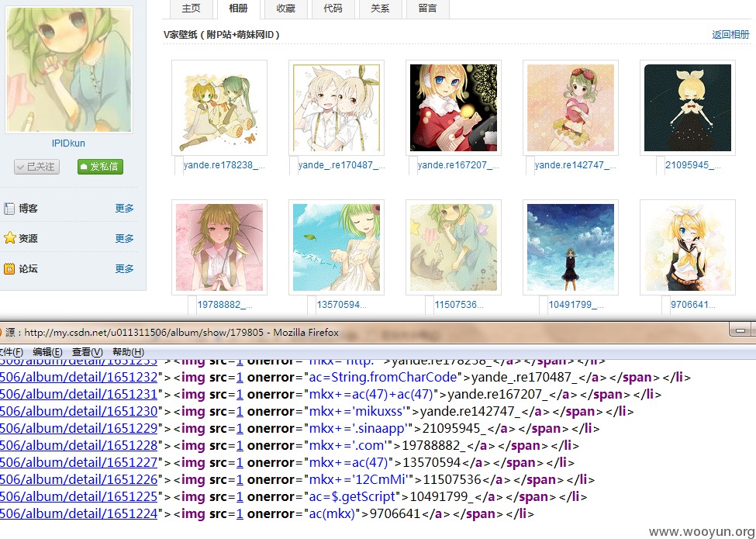756x539 pixels.
Task: Click source link album/detail/1651228
Action: point(78,445)
